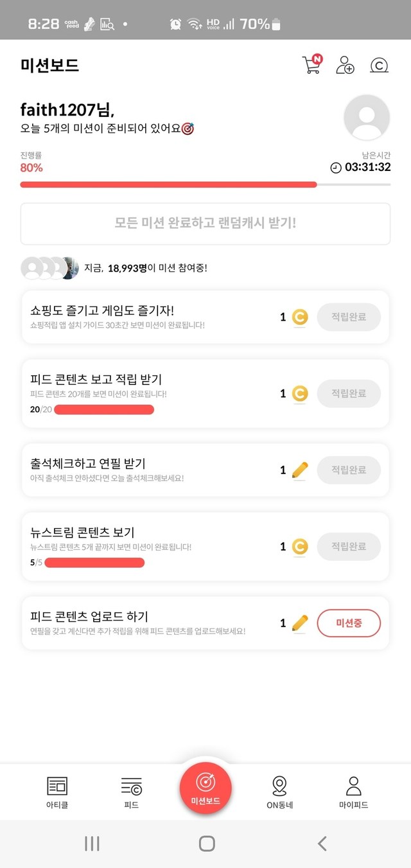
Task: Tap 적립완료 for 출석체크하고 연필 받기
Action: tap(349, 470)
